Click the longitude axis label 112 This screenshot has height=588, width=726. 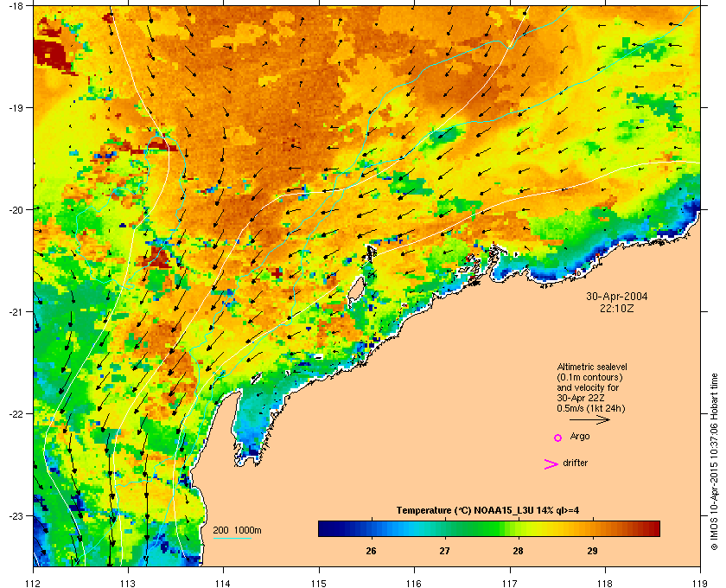point(34,583)
